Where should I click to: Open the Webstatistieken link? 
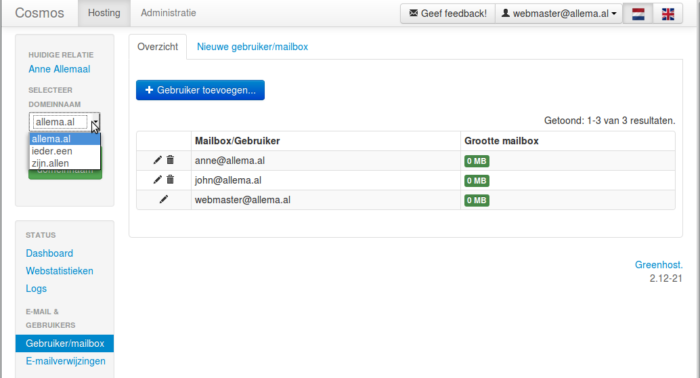pos(59,271)
